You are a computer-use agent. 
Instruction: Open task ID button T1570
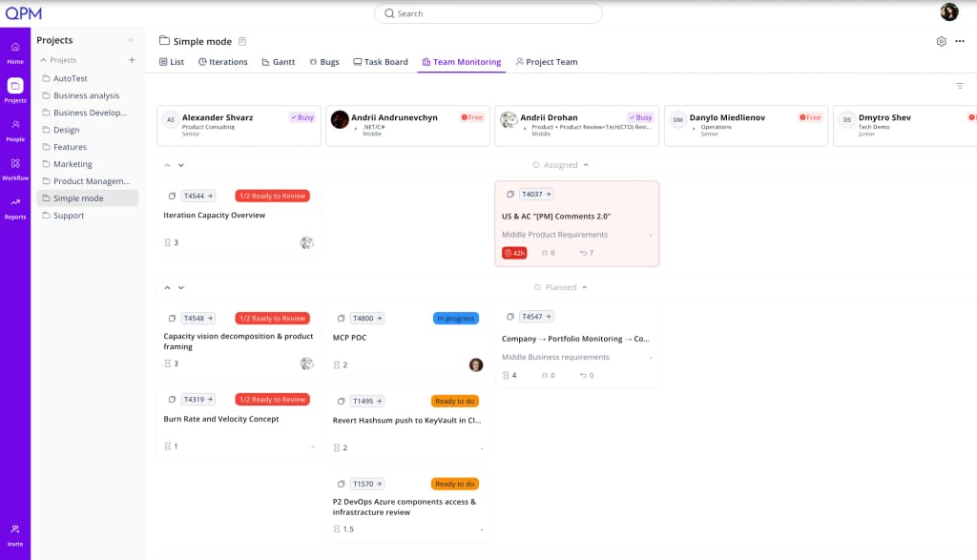pos(367,484)
